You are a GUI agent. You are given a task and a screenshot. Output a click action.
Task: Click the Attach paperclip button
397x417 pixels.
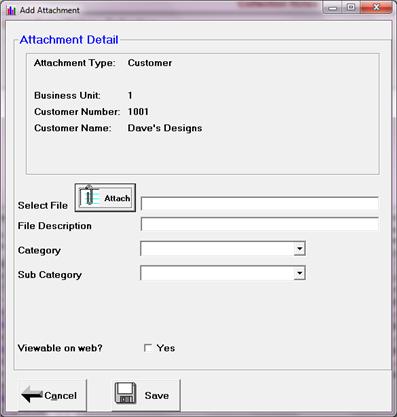[105, 198]
